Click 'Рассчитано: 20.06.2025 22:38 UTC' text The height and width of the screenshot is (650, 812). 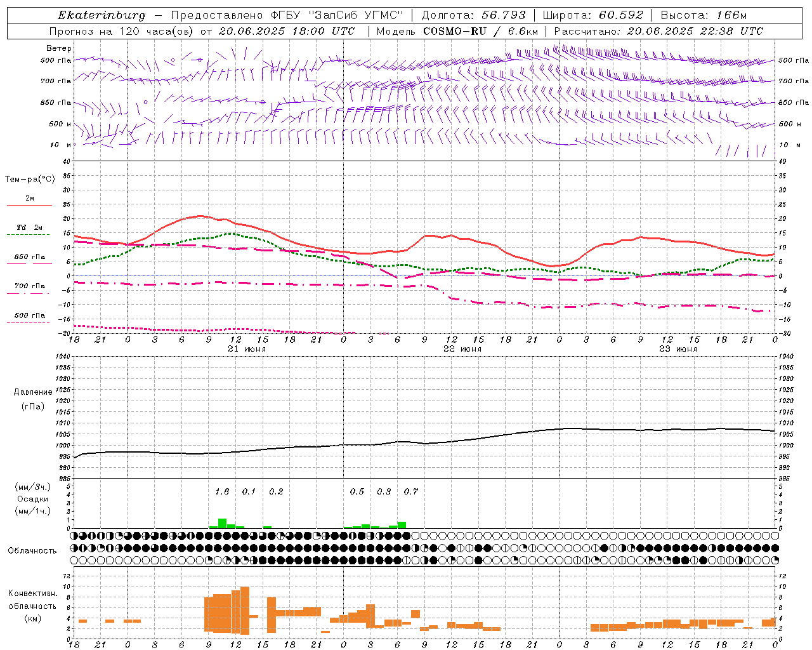(x=658, y=31)
